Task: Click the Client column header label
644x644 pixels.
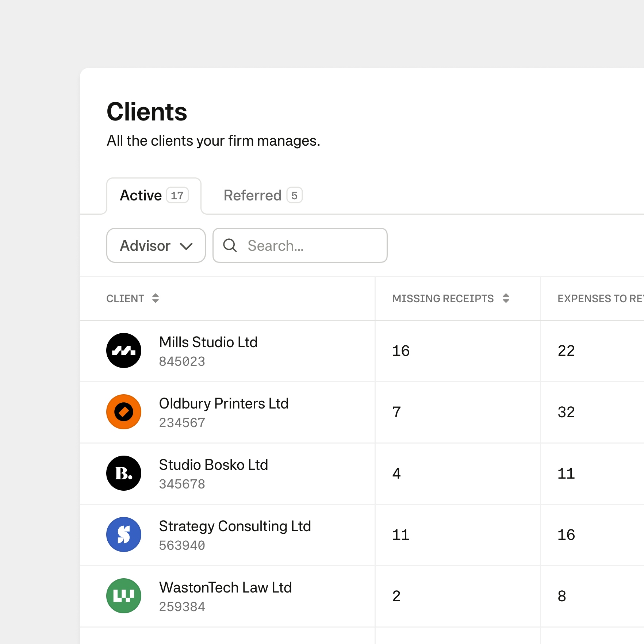Action: 125,299
